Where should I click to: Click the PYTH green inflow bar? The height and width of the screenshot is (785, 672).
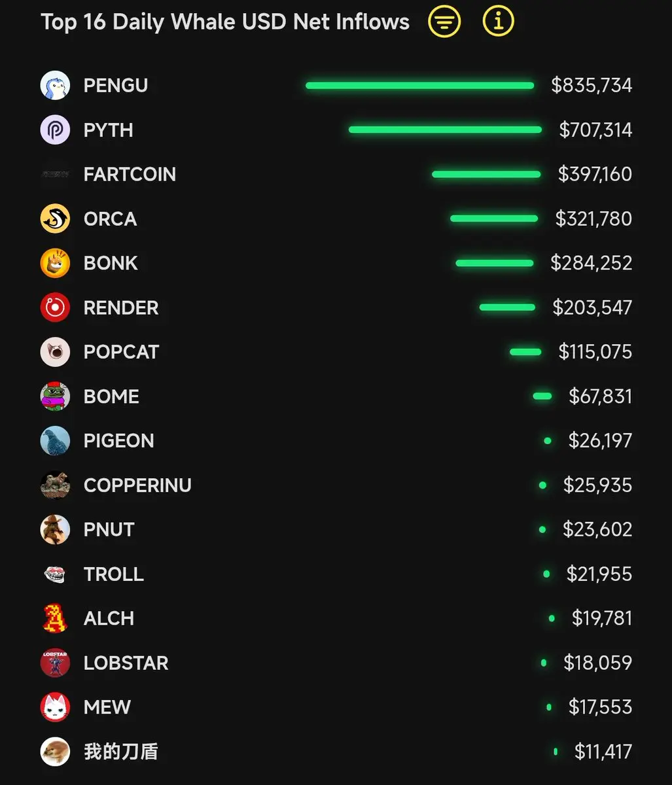pyautogui.click(x=445, y=130)
